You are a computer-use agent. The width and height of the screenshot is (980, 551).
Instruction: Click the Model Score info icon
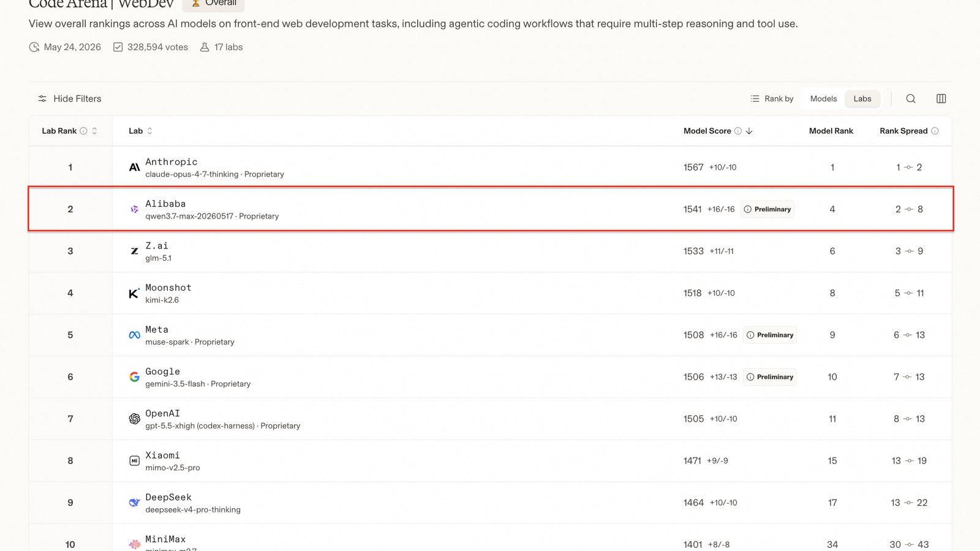tap(738, 131)
